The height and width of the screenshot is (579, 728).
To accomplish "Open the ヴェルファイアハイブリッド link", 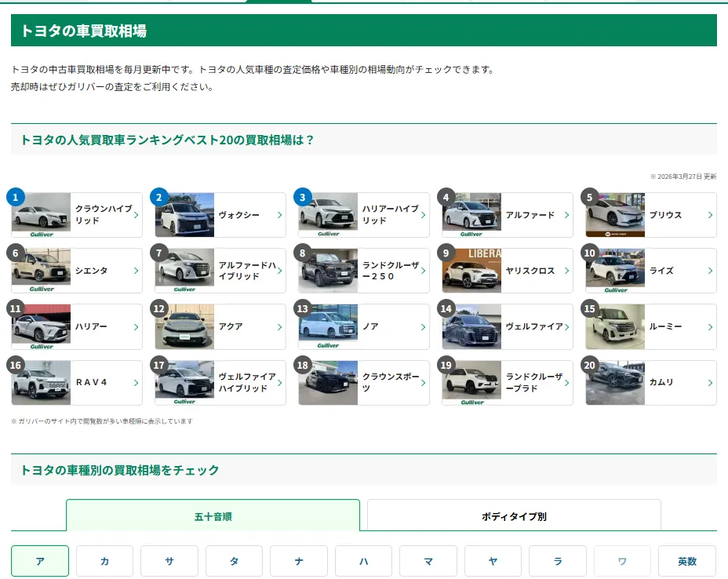I will 247,383.
